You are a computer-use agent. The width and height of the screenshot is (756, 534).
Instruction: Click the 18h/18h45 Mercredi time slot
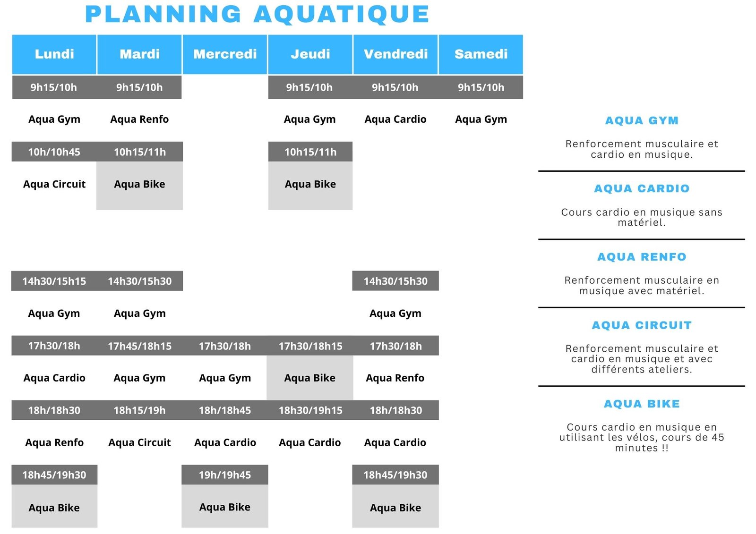tap(225, 410)
